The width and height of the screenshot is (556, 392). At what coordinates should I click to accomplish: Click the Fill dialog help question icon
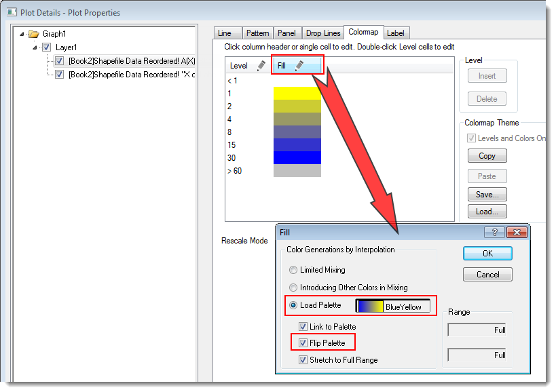[494, 232]
